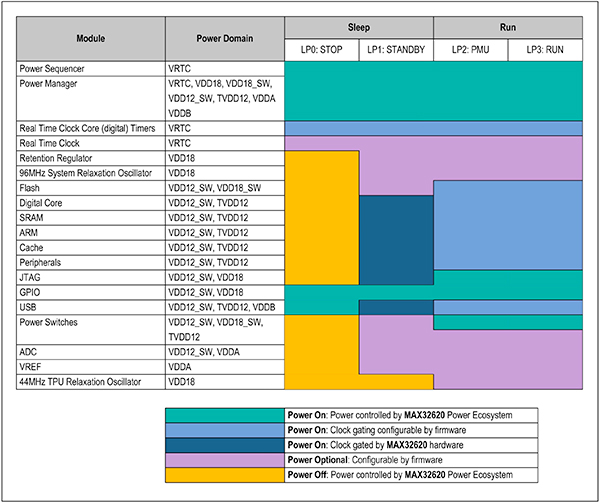Screen dimensions: 600x503
Task: Click the Module column header
Action: [x=92, y=39]
